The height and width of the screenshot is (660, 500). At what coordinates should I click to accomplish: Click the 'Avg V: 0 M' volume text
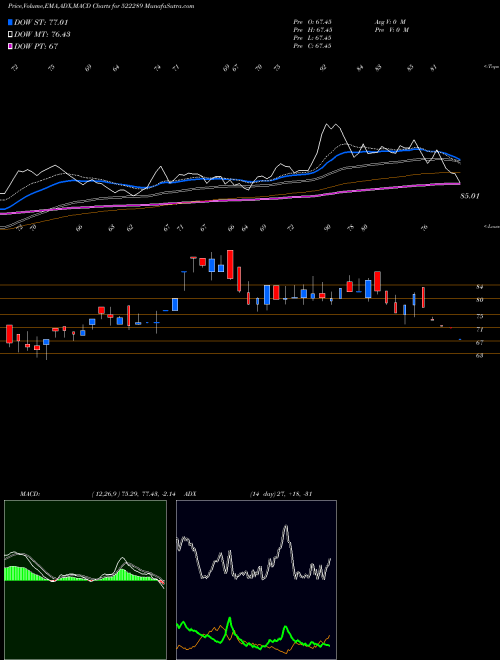389,22
